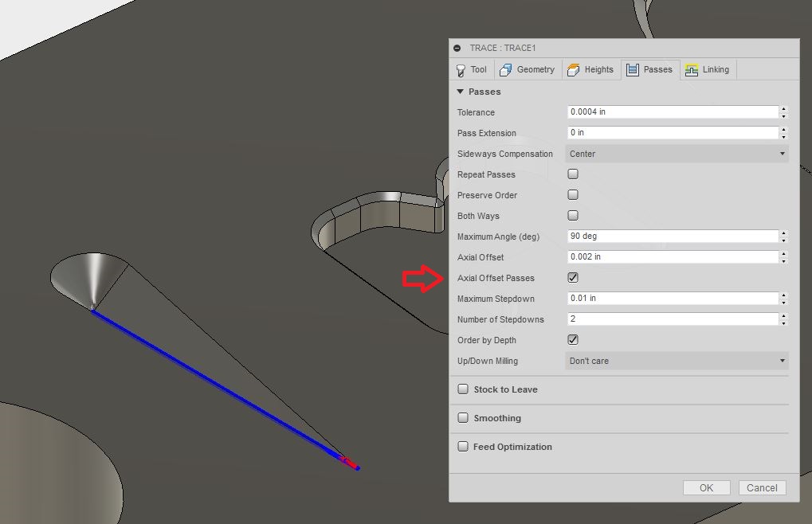Image resolution: width=812 pixels, height=524 pixels.
Task: Switch to the Linking tab
Action: pyautogui.click(x=708, y=69)
